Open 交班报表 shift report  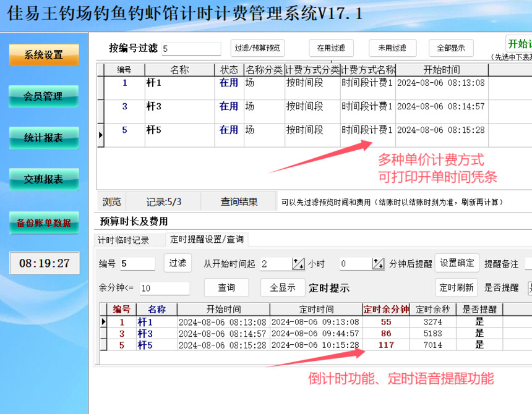44,179
